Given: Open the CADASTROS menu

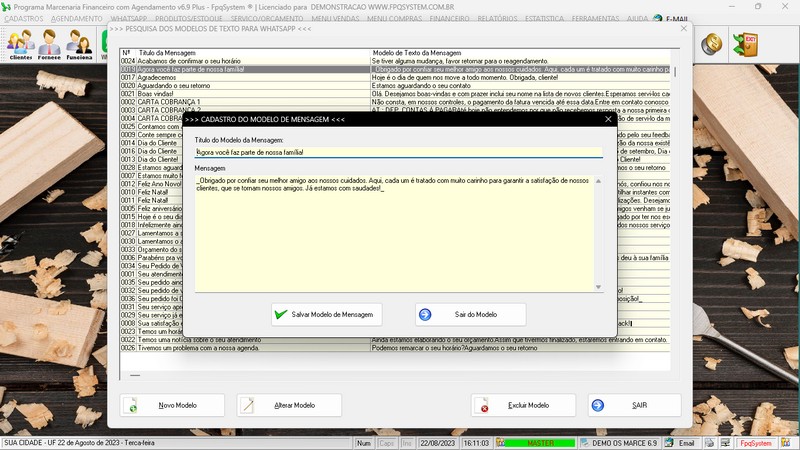Looking at the screenshot, I should [x=24, y=18].
